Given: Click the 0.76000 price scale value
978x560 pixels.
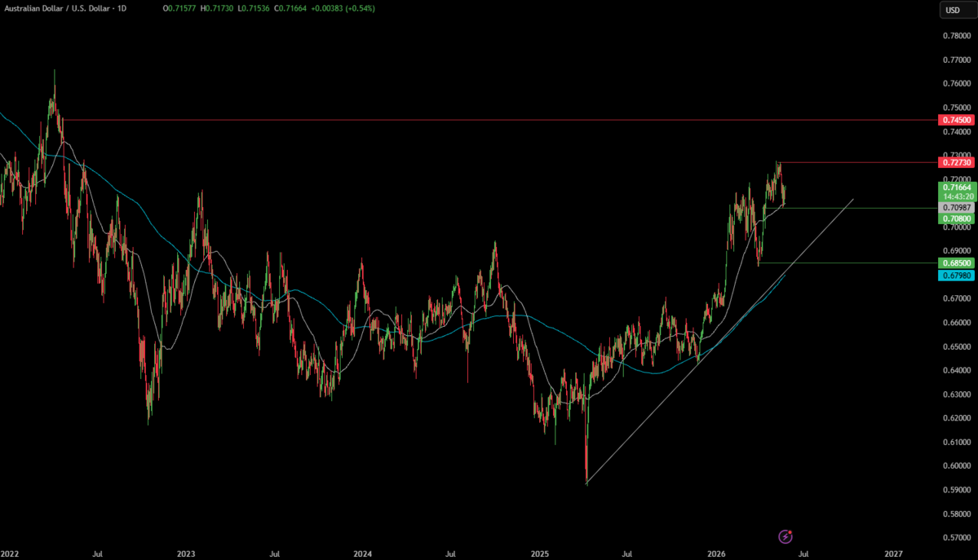Looking at the screenshot, I should pos(957,84).
